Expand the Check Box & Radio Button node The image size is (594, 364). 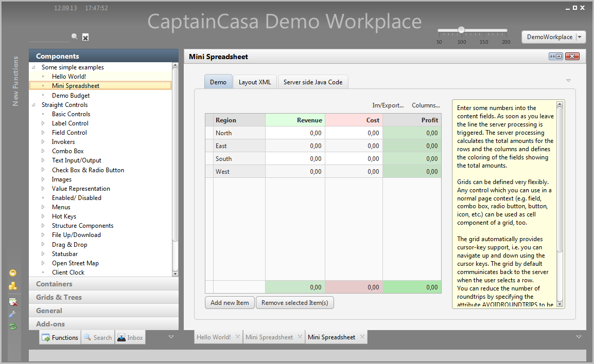pyautogui.click(x=43, y=170)
